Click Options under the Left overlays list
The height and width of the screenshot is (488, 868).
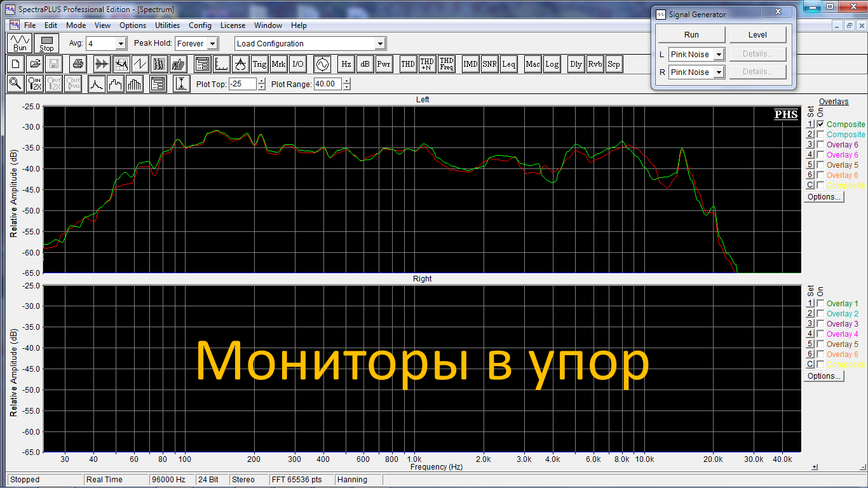(824, 197)
